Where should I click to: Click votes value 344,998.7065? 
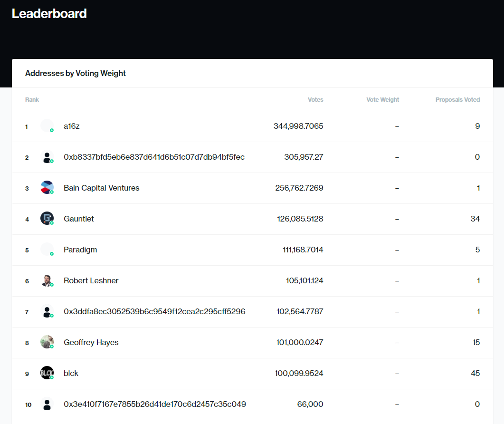coord(298,126)
